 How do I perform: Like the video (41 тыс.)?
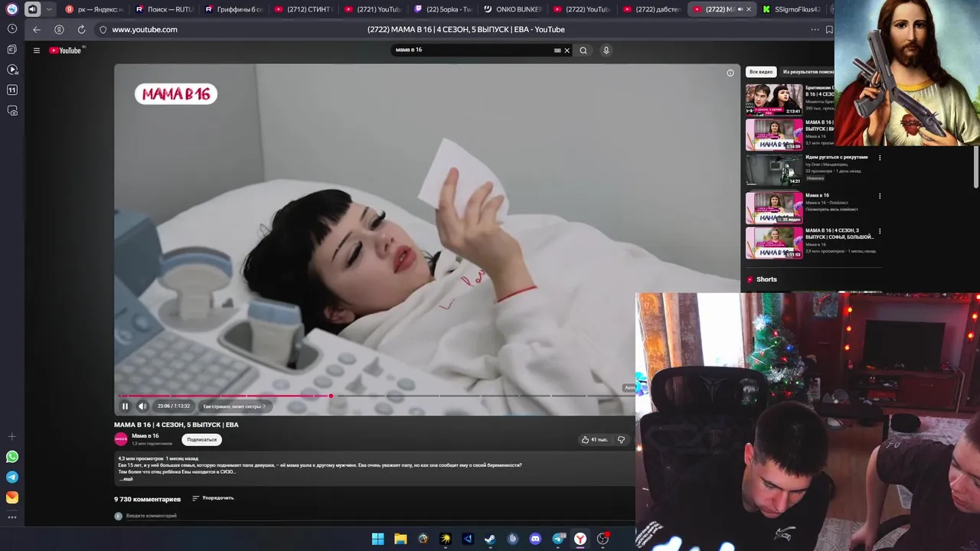(594, 439)
